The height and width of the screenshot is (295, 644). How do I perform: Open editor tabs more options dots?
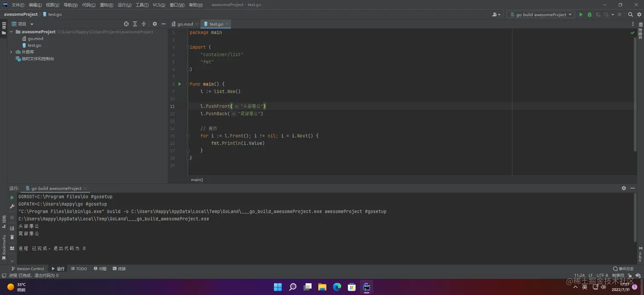pos(633,24)
